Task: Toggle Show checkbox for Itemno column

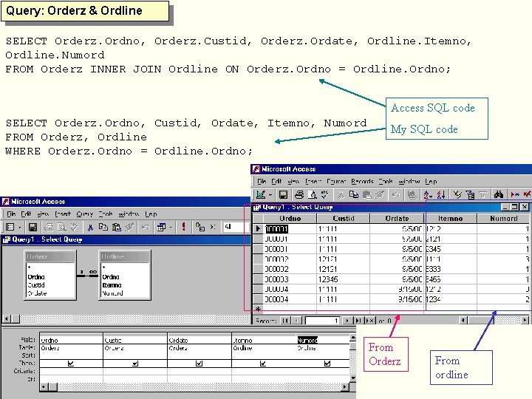Action: [x=263, y=364]
